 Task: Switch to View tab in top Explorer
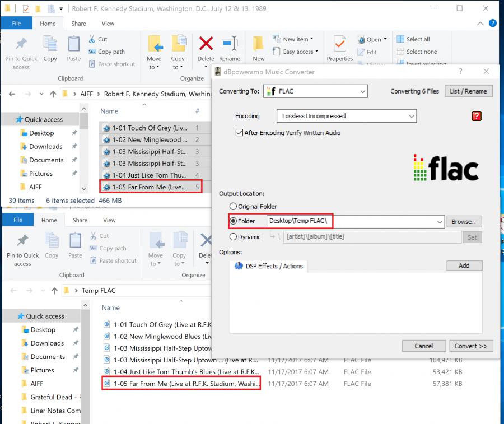(x=108, y=24)
